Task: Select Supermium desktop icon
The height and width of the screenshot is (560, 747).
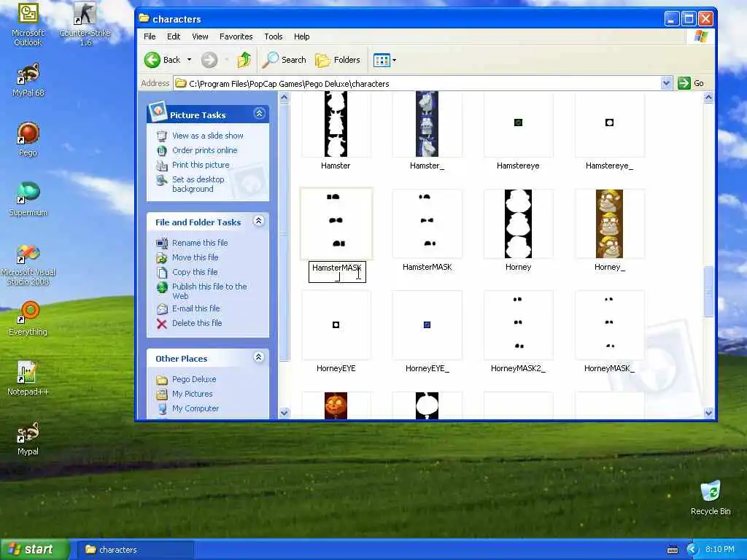Action: point(28,199)
